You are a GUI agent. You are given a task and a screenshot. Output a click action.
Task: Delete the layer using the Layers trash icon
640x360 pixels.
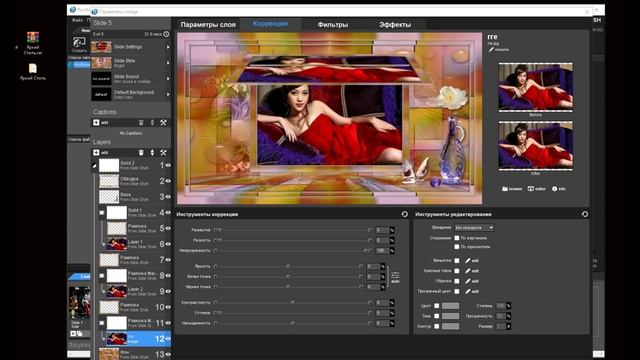pos(141,152)
